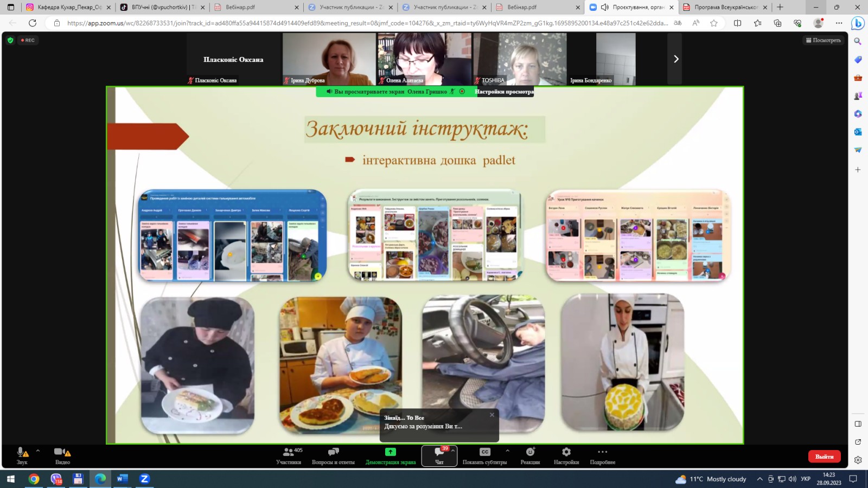Expand audio options arrow beside Звук
Screen dimensions: 868x488
(x=38, y=451)
